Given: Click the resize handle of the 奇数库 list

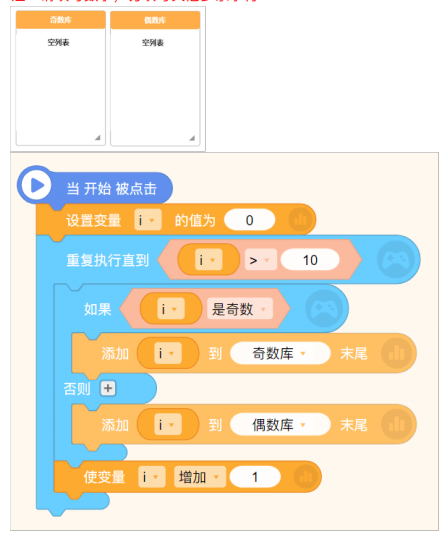Looking at the screenshot, I should (98, 137).
